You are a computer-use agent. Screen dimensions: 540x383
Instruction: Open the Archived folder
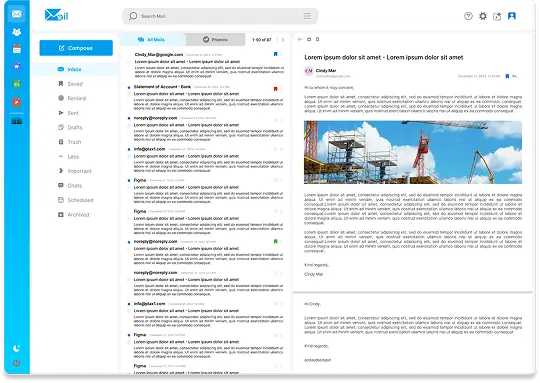click(x=74, y=215)
